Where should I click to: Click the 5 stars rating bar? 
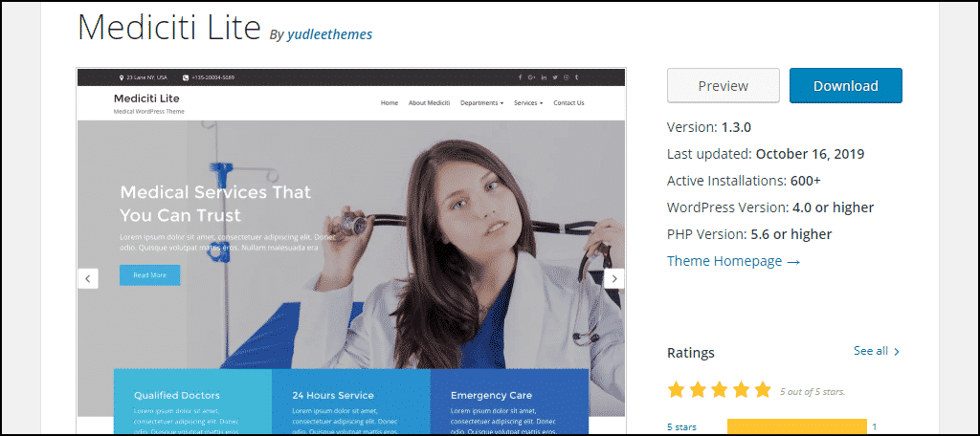coord(797,427)
